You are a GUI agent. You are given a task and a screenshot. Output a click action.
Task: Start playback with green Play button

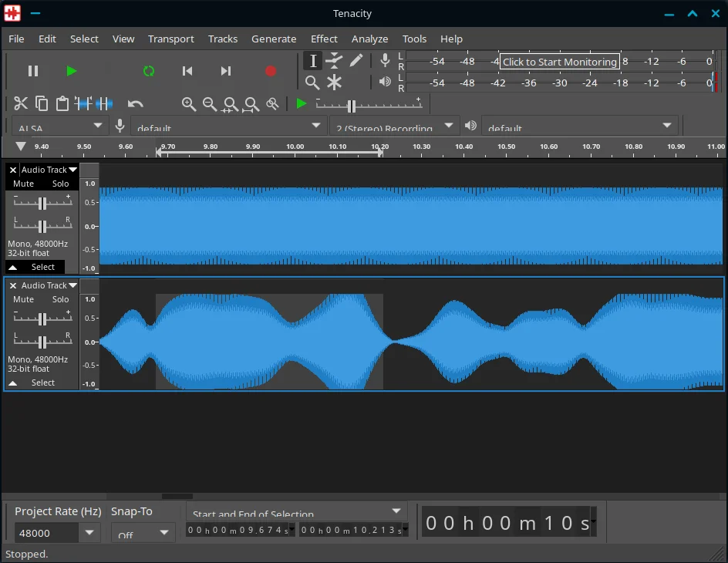coord(71,71)
